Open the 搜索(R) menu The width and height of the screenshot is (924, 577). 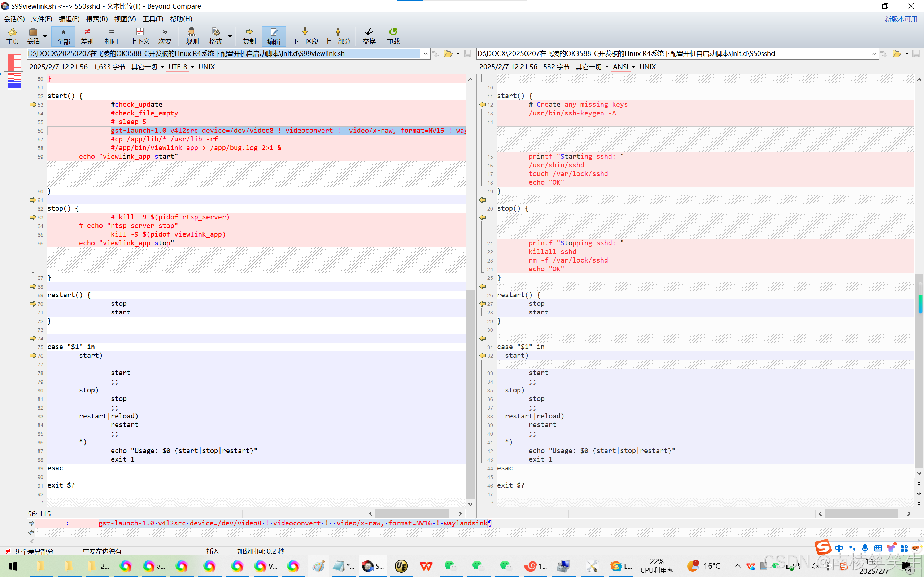pos(97,19)
